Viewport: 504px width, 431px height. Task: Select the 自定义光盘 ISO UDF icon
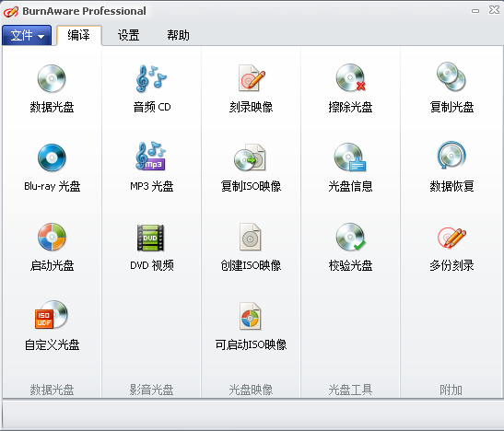click(52, 315)
